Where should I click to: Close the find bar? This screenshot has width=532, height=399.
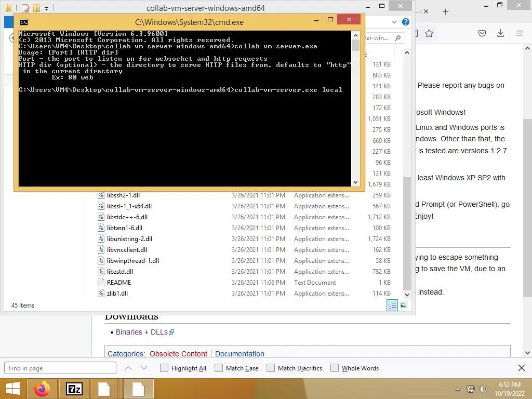click(522, 368)
